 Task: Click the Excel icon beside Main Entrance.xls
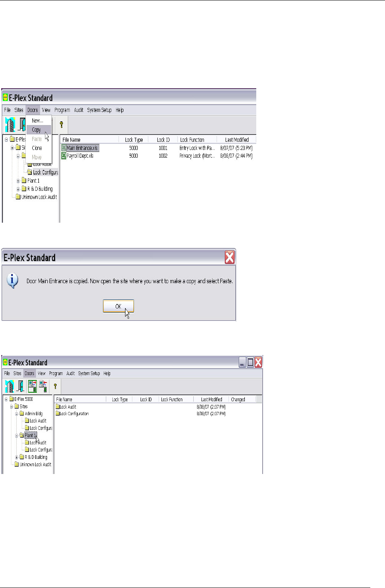64,148
